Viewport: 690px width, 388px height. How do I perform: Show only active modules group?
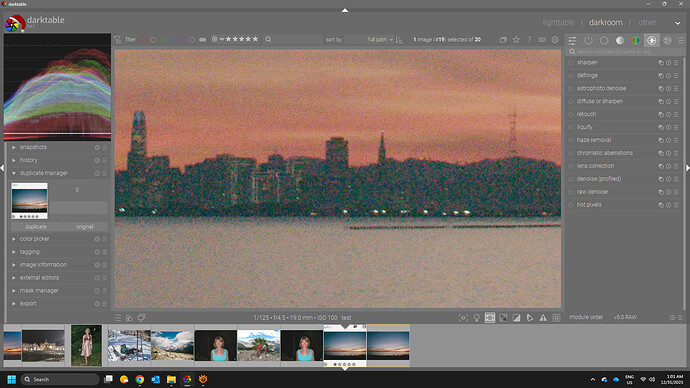(588, 40)
